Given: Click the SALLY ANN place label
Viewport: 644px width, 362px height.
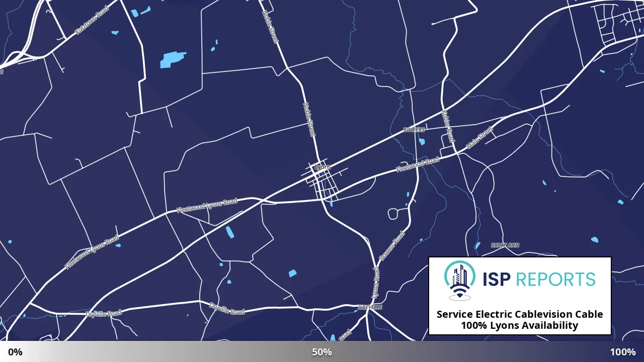Looking at the screenshot, I should click(x=505, y=245).
